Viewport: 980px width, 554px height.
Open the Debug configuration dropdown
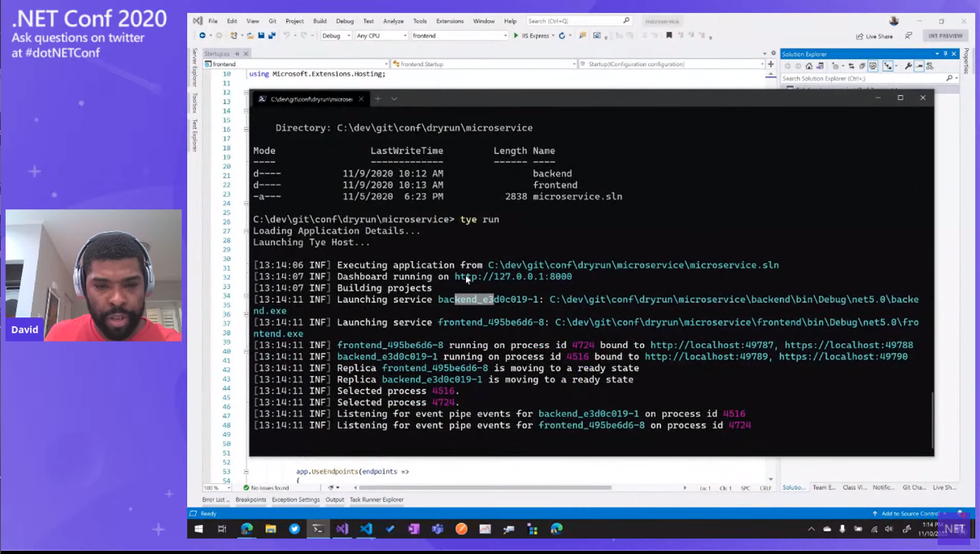336,36
